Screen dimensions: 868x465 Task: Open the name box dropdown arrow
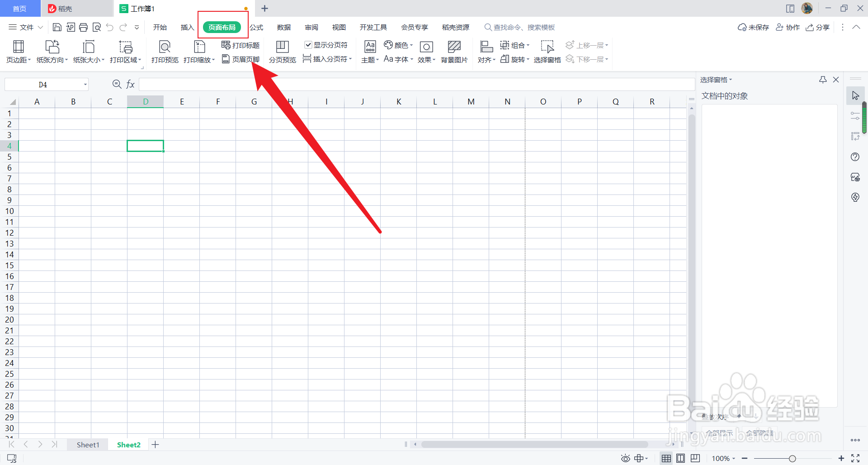[85, 85]
